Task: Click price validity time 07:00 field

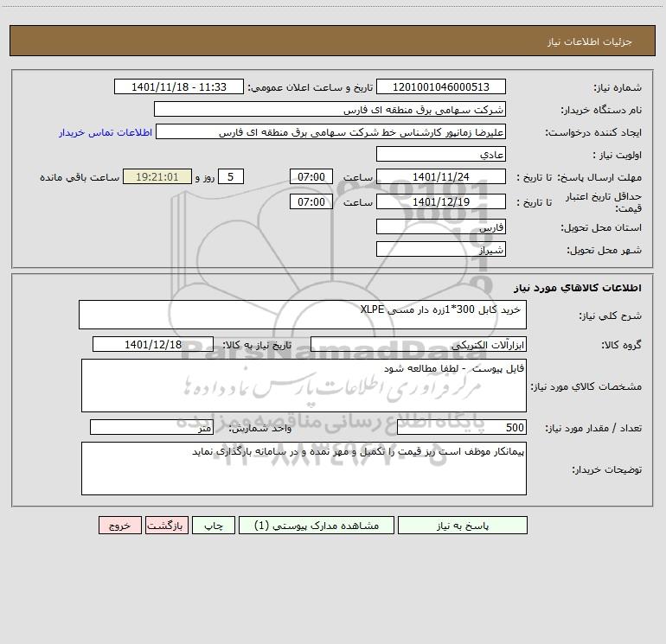Action: [x=311, y=201]
